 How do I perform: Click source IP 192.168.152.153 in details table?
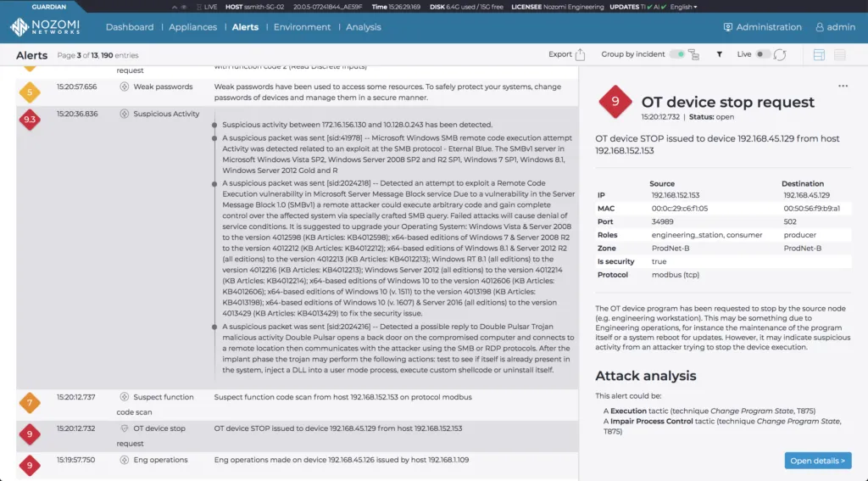click(676, 195)
